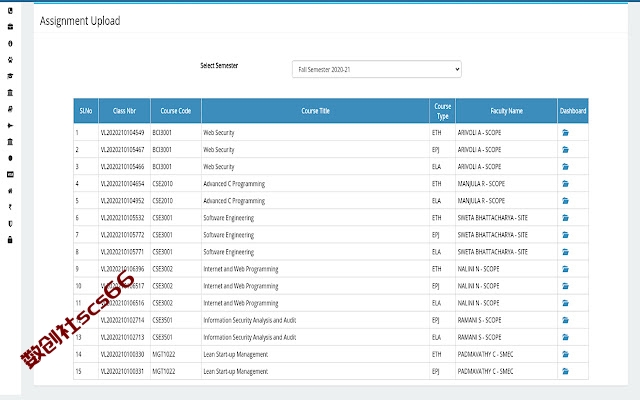Click bank icon directly under graduation cap
640x400 pixels.
coord(10,93)
